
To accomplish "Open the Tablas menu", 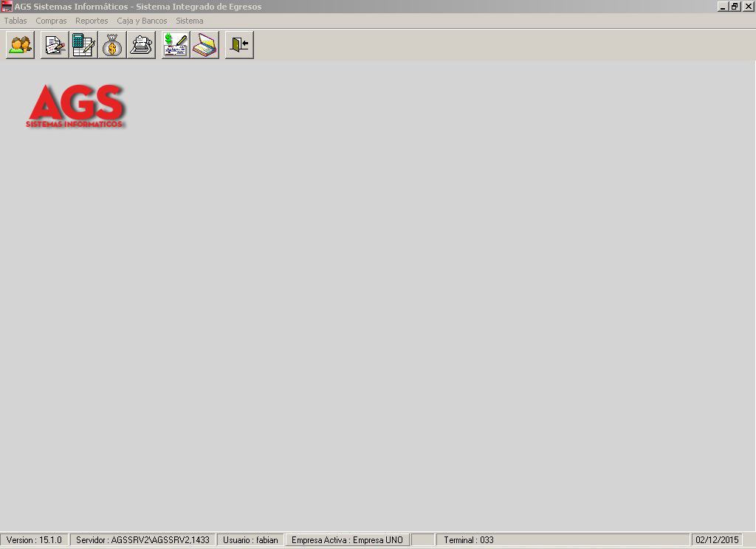I will 16,21.
